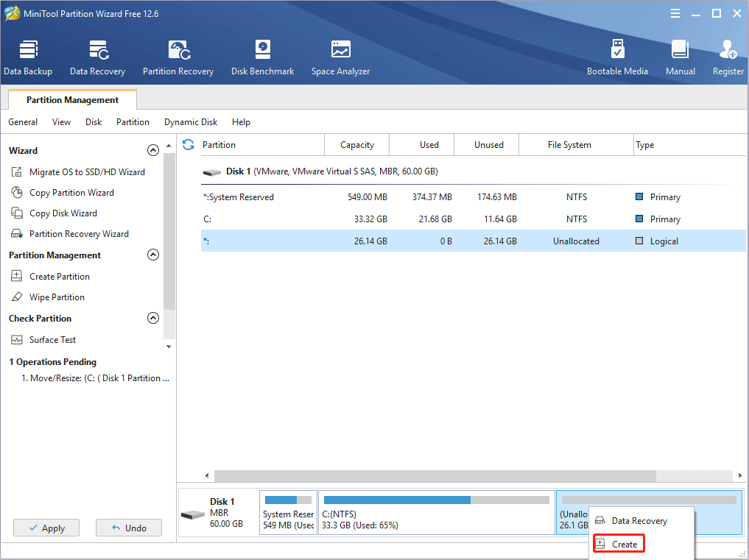This screenshot has width=749, height=560.
Task: Open the Partition menu
Action: [133, 121]
